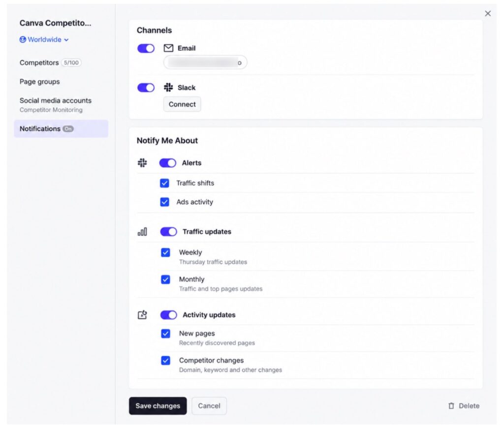This screenshot has width=504, height=429.
Task: Click the Slack icon beside Alerts
Action: click(142, 163)
